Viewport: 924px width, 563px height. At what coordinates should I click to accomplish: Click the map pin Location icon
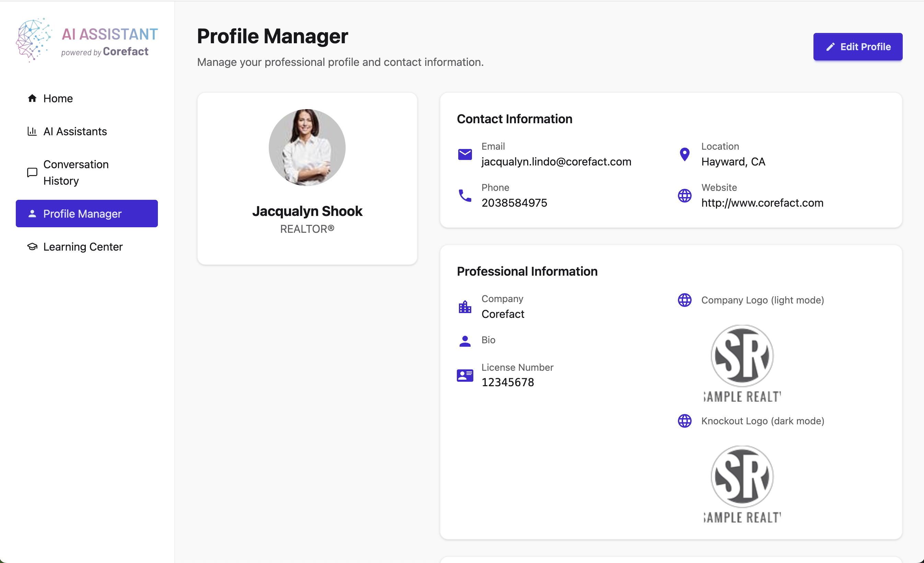(684, 154)
